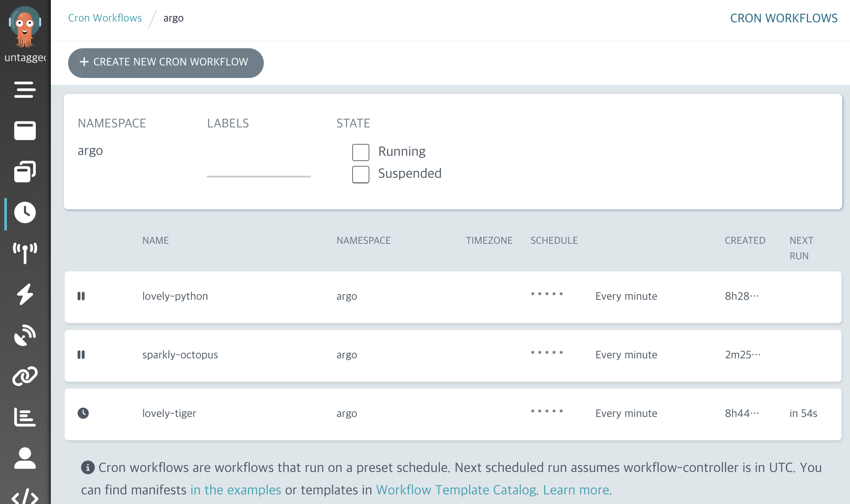Open the Cron Workflows clock icon in sidebar
Screen dimensions: 850x504
click(x=25, y=212)
